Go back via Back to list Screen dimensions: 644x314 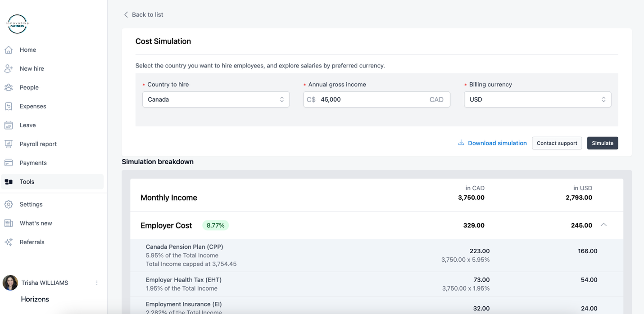143,15
